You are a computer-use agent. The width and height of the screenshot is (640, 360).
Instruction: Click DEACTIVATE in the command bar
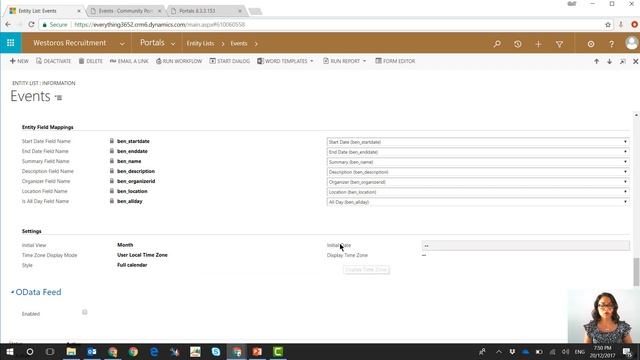(53, 61)
